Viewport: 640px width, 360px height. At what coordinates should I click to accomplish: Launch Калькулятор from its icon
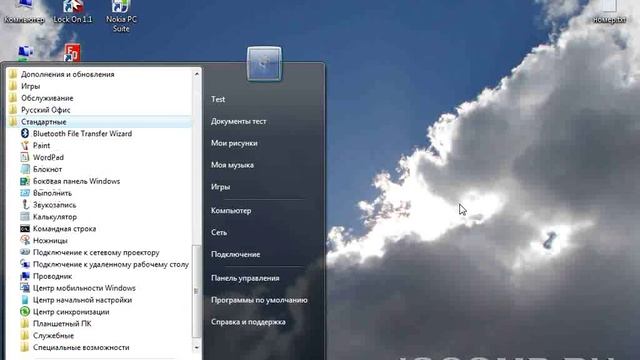click(x=25, y=216)
